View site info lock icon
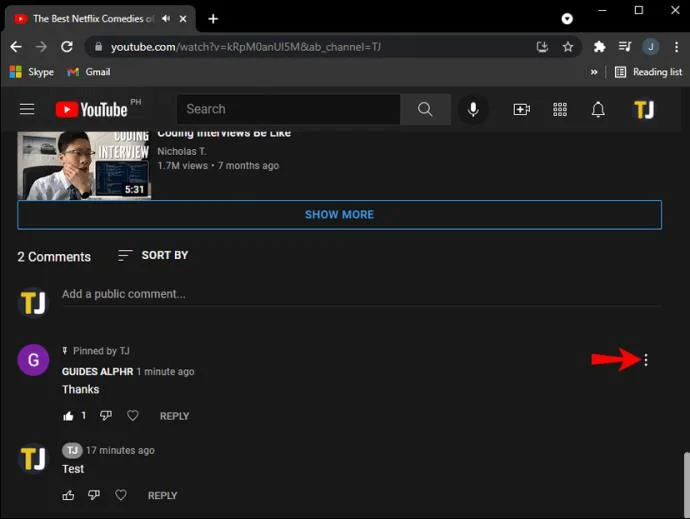This screenshot has height=519, width=690. tap(99, 47)
